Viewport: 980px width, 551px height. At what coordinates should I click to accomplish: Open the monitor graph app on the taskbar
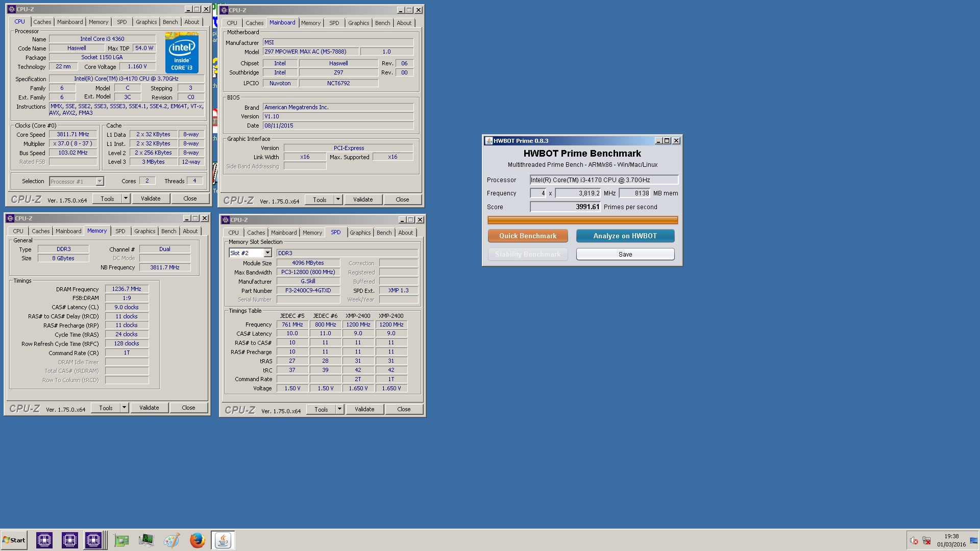pos(146,540)
